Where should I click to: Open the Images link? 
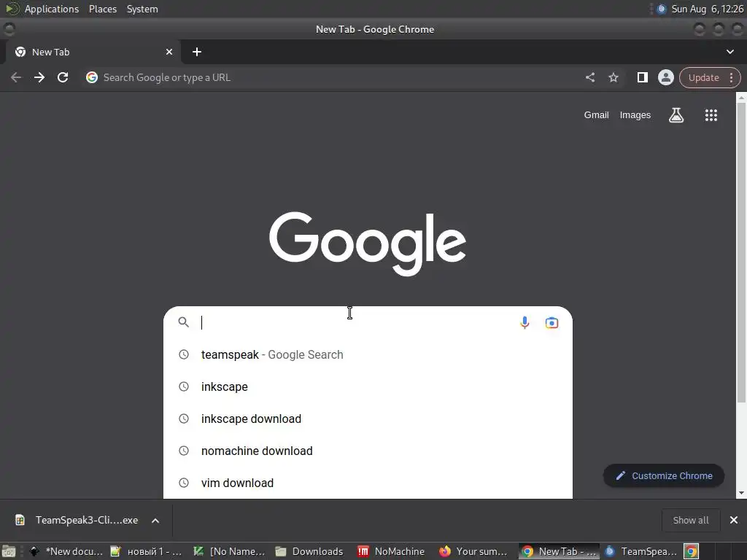[x=635, y=115]
